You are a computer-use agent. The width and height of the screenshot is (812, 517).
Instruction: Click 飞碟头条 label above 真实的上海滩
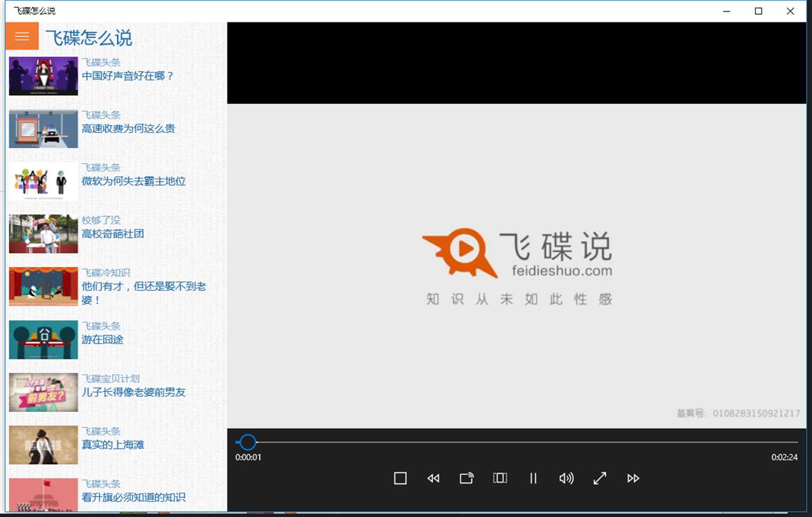tap(101, 431)
